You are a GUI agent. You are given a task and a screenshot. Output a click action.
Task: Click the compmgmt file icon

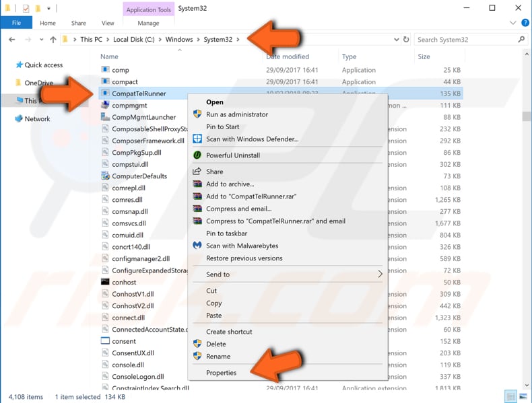coord(105,105)
